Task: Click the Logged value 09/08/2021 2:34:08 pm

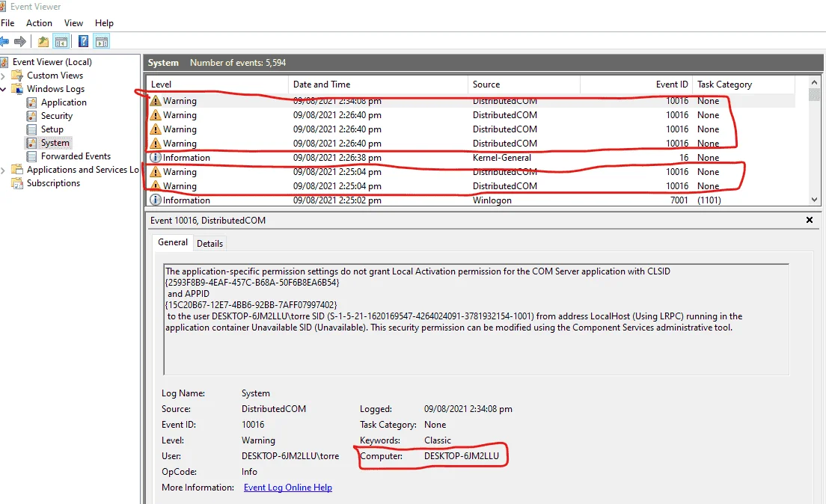Action: tap(468, 409)
